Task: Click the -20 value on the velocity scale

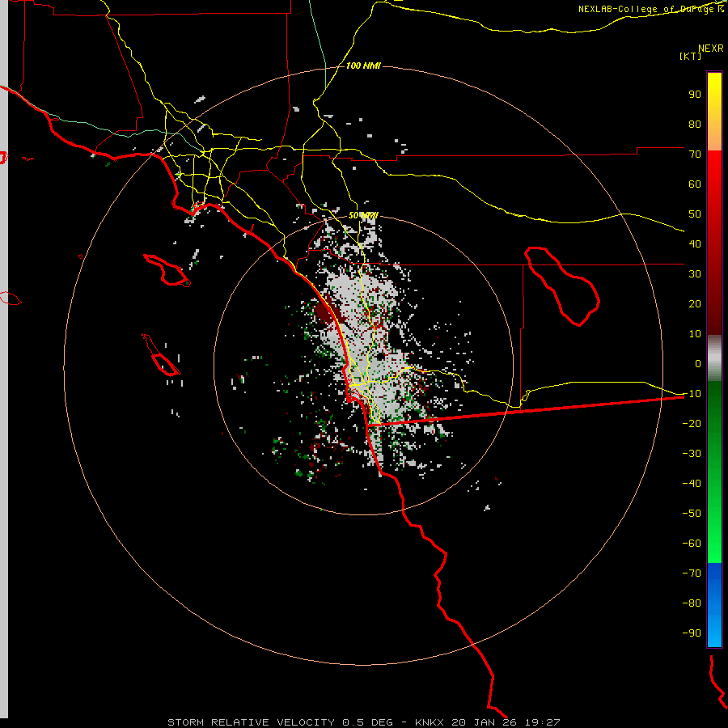Action: 692,424
